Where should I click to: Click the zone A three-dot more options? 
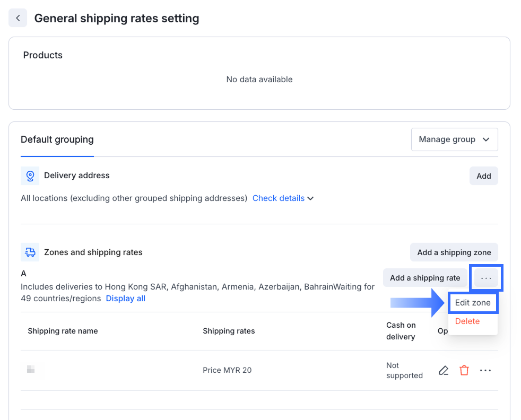[x=486, y=278]
